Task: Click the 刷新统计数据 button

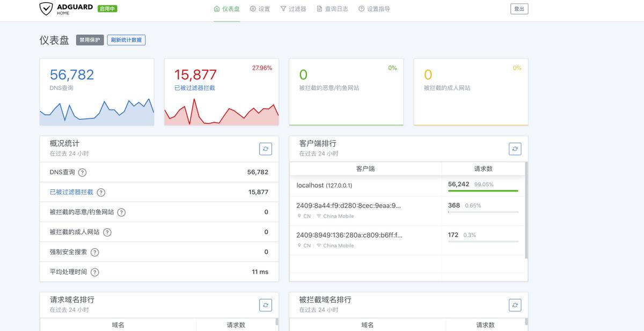Action: 126,40
